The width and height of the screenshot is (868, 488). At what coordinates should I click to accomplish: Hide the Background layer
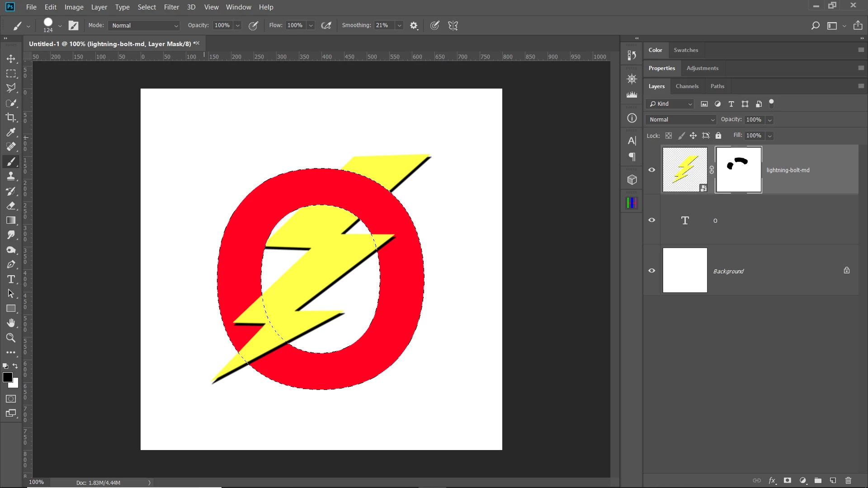point(651,271)
